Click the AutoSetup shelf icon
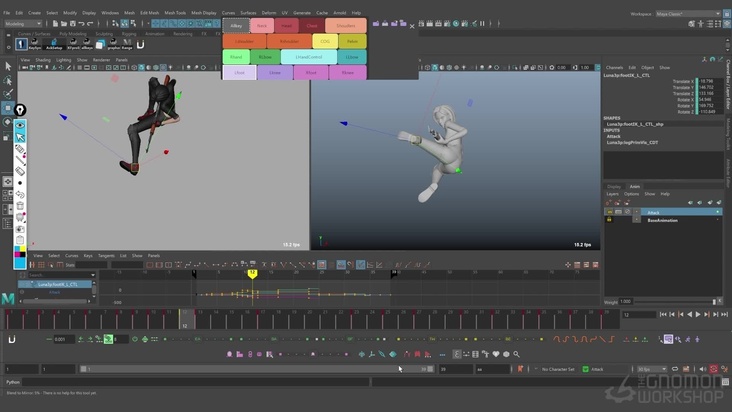The image size is (732, 412). pos(56,44)
